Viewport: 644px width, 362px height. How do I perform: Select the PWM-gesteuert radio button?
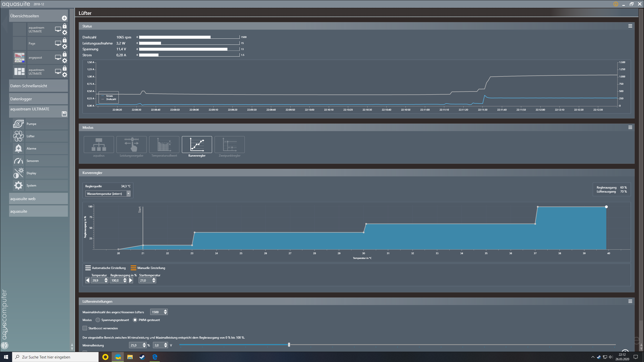click(135, 320)
